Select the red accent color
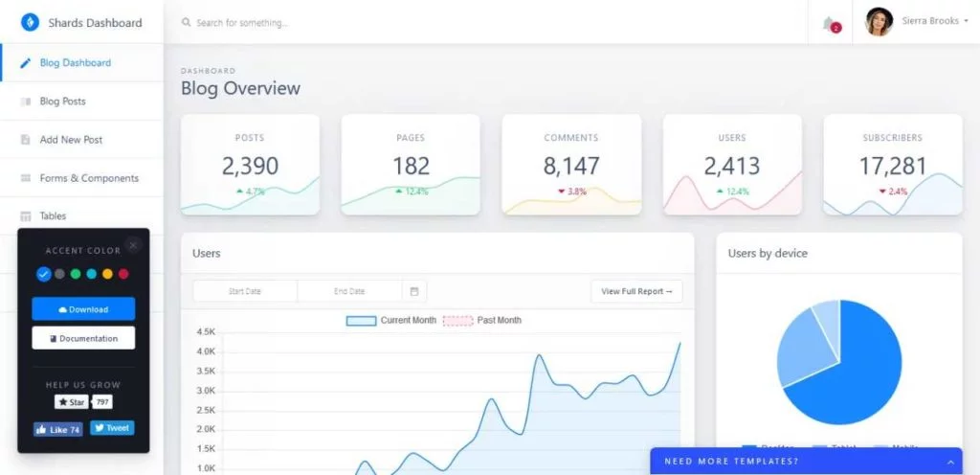Screen dimensions: 980x475 click(123, 274)
